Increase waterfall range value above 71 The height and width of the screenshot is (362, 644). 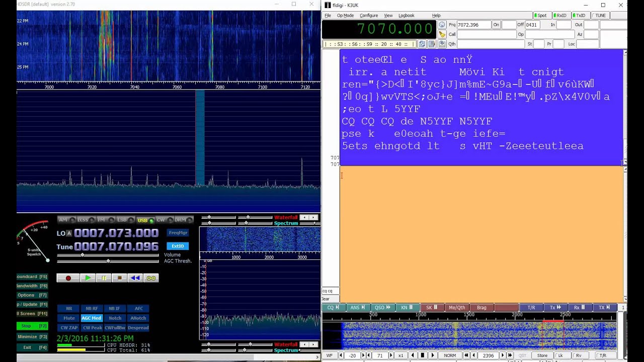pyautogui.click(x=391, y=355)
